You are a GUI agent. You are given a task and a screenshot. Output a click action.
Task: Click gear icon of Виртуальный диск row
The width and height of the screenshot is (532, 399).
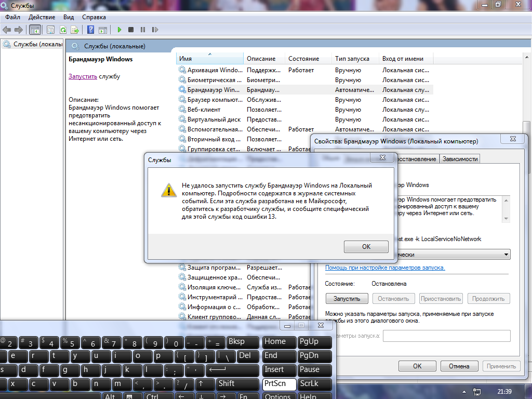(x=182, y=119)
